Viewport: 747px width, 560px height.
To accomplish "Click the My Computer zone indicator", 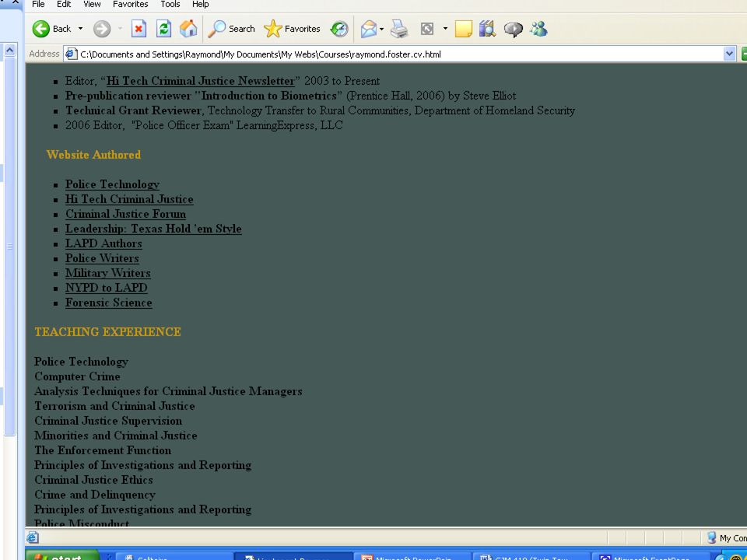I will [x=727, y=537].
